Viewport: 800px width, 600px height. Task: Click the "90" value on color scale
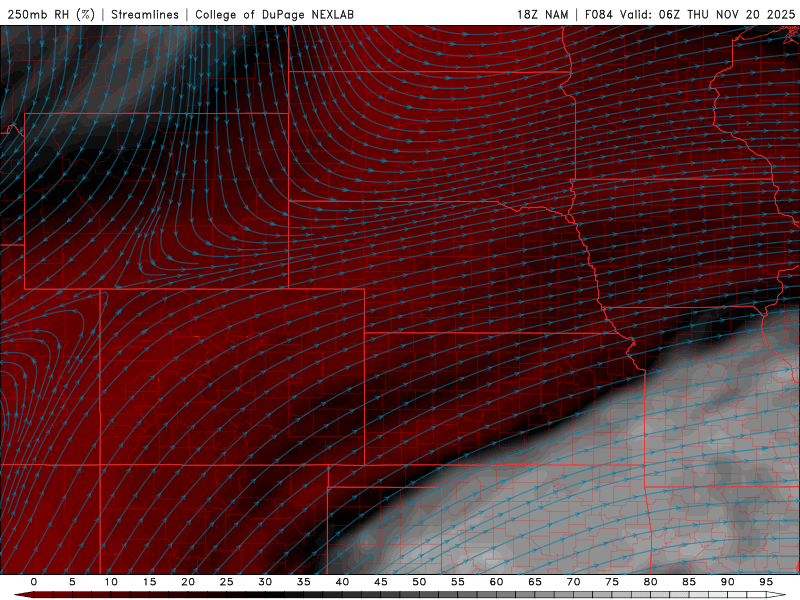coord(728,582)
